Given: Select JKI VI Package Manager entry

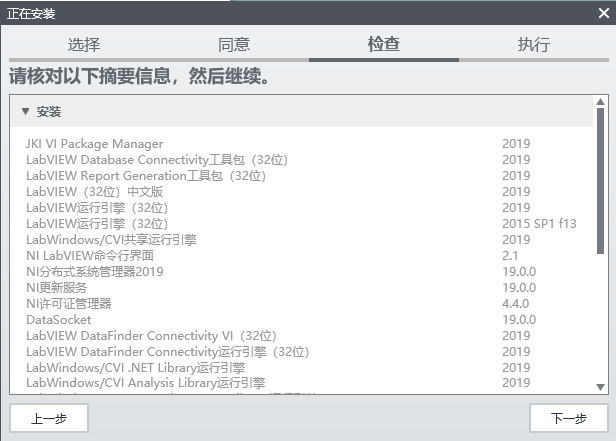Looking at the screenshot, I should [x=95, y=144].
